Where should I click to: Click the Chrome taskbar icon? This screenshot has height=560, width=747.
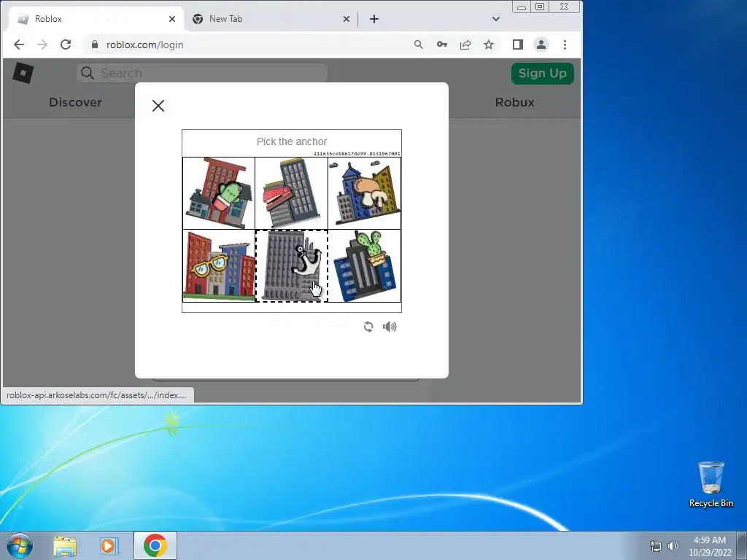click(155, 545)
